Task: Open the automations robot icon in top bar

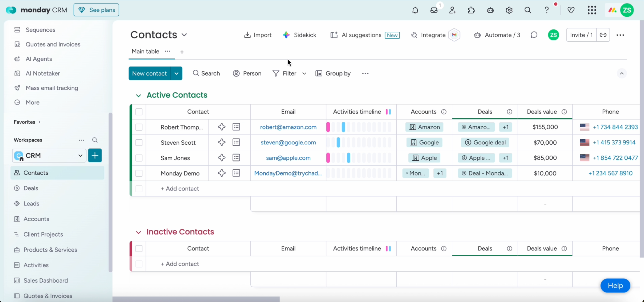Action: [490, 10]
